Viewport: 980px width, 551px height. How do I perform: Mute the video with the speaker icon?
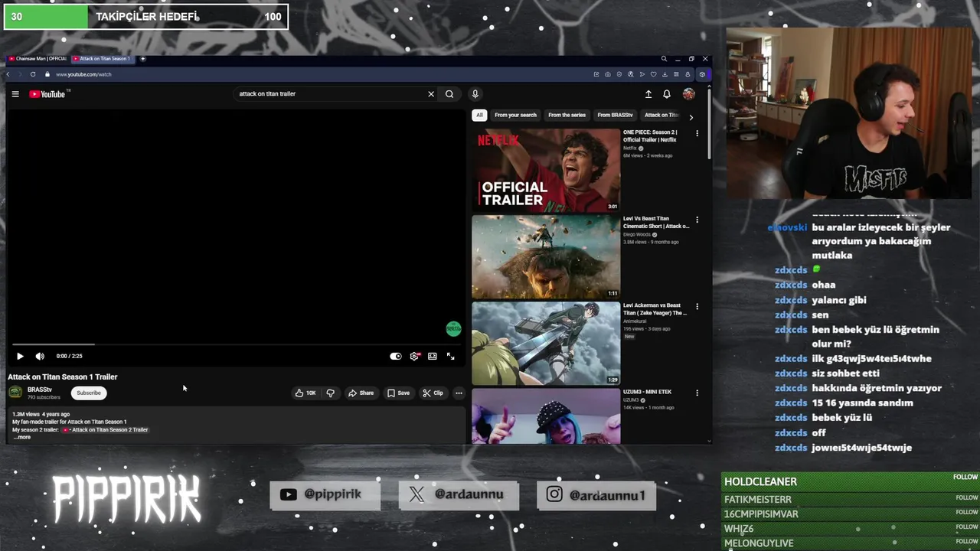40,356
